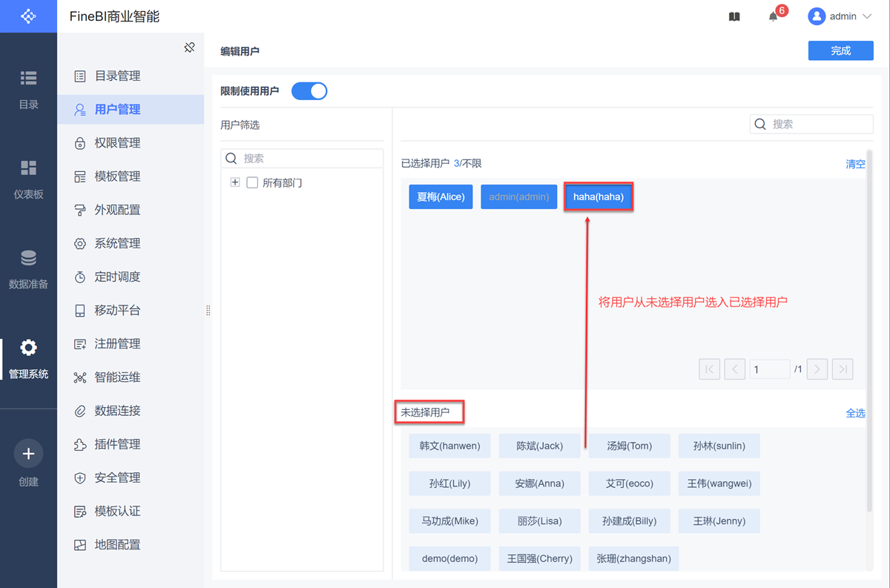The width and height of the screenshot is (890, 588).
Task: Click the user filter search field
Action: pyautogui.click(x=302, y=158)
